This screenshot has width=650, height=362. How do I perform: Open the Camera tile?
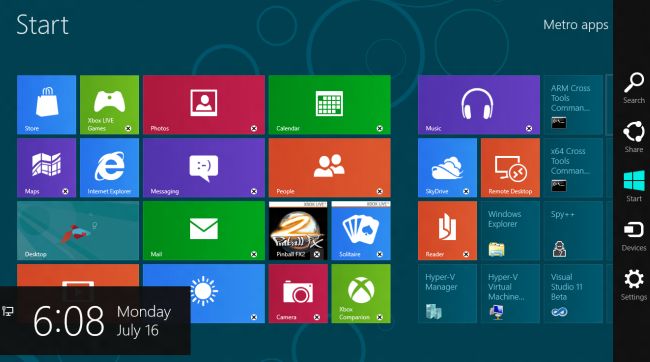[x=298, y=294]
